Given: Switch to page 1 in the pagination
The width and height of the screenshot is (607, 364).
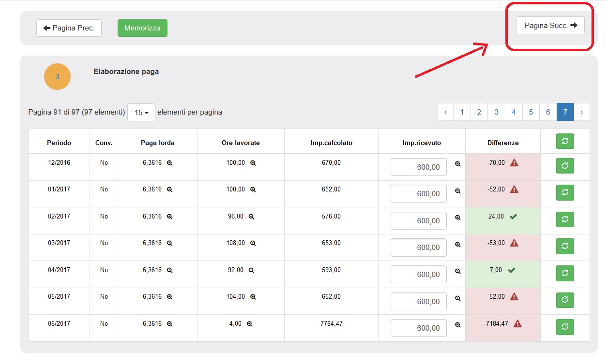Looking at the screenshot, I should (462, 112).
